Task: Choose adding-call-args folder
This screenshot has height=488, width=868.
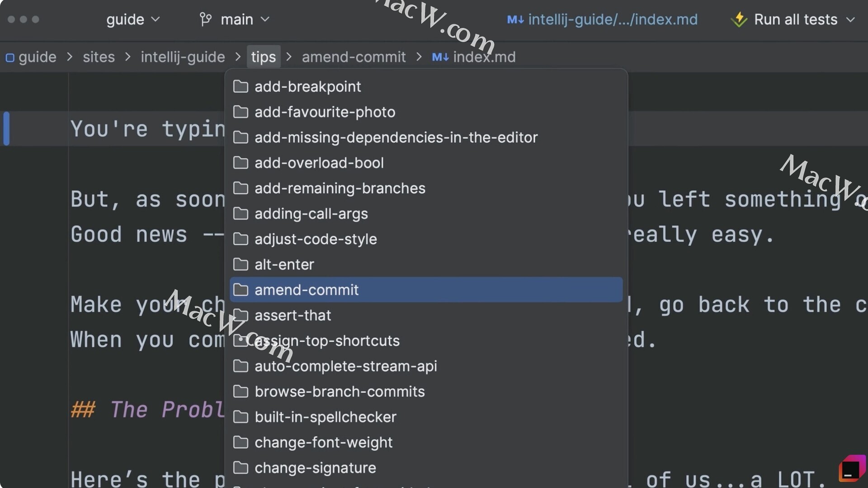Action: pyautogui.click(x=426, y=213)
